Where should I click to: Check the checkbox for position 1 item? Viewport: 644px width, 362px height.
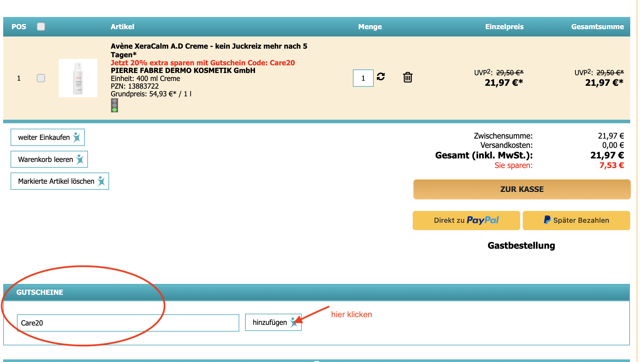click(41, 78)
